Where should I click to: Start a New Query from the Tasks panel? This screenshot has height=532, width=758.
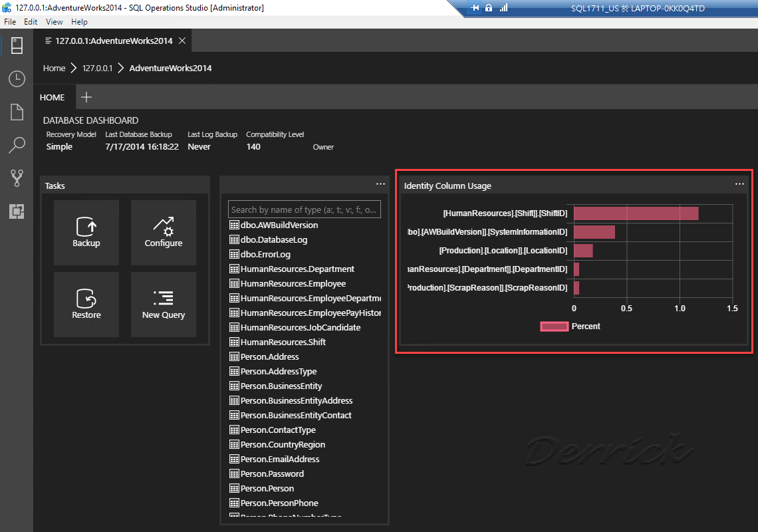(163, 305)
